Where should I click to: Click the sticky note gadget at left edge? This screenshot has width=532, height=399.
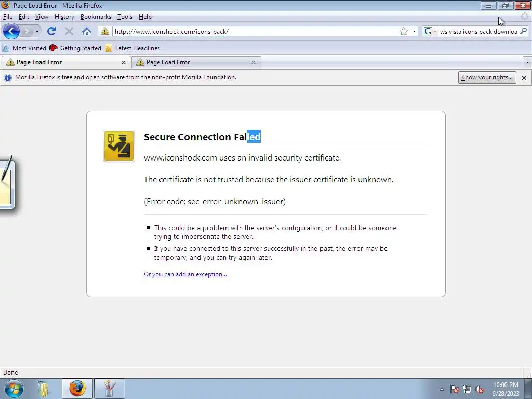7,182
